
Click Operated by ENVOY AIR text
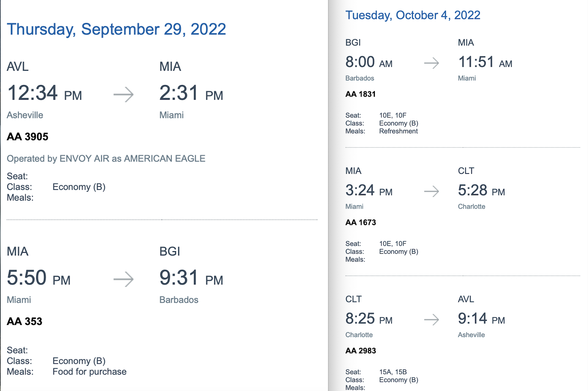106,159
